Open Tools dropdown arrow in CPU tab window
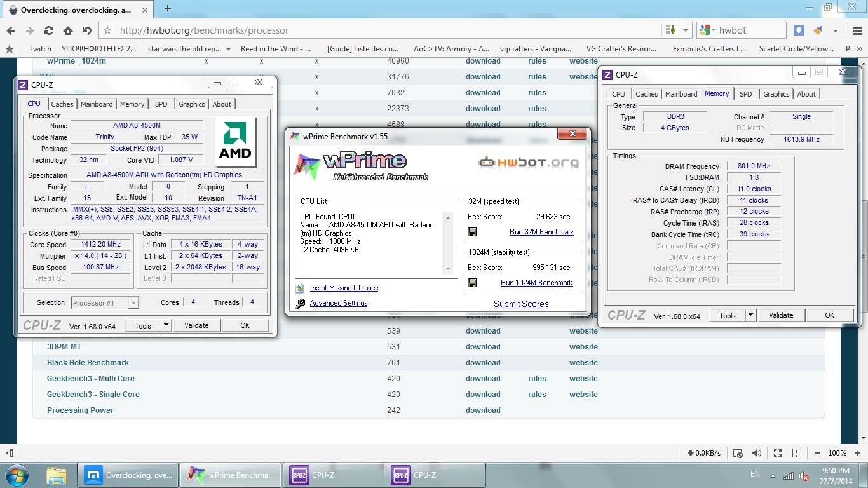 [x=166, y=325]
